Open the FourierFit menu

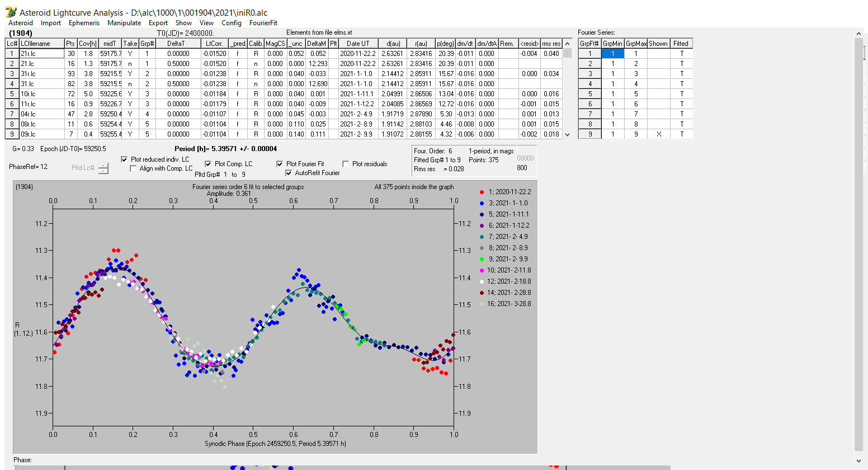click(x=263, y=23)
